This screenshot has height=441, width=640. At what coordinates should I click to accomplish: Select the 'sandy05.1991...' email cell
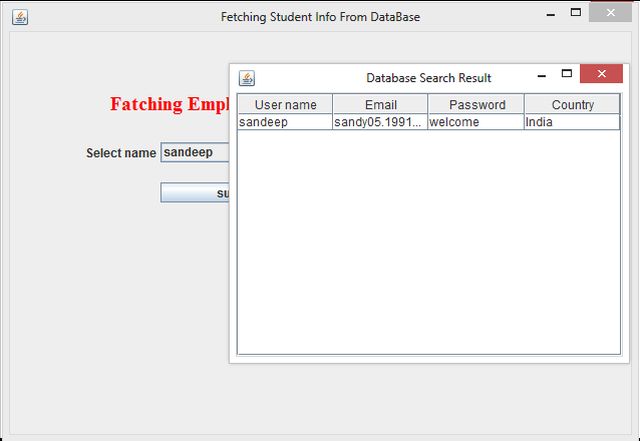380,122
